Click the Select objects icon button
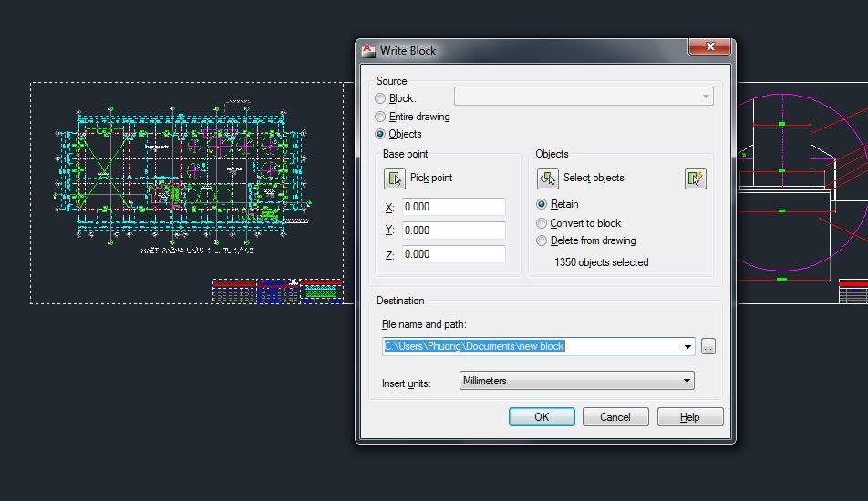Image resolution: width=868 pixels, height=501 pixels. click(x=547, y=178)
